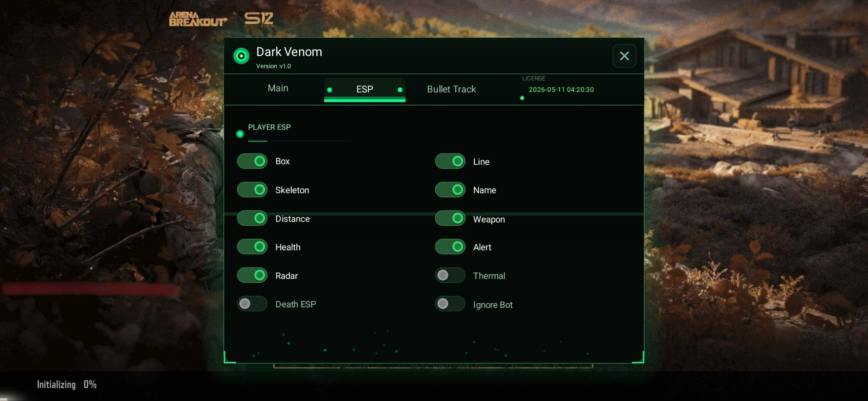Open the Bullet Track tab

click(x=451, y=89)
